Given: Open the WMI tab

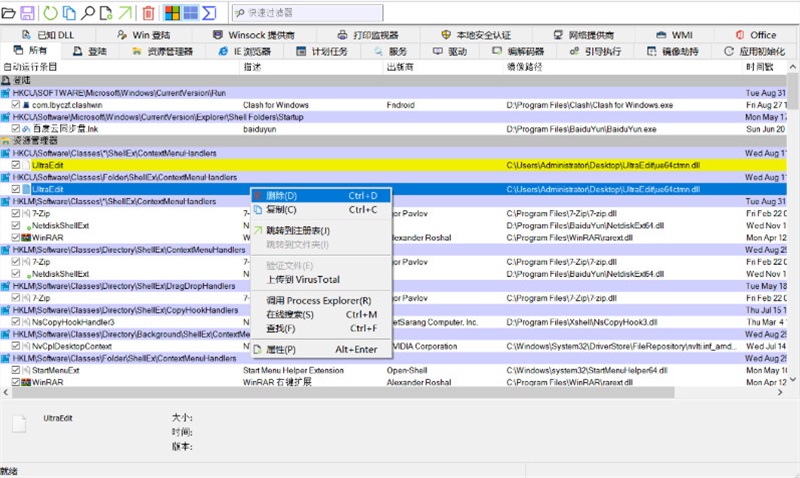Looking at the screenshot, I should pyautogui.click(x=674, y=35).
